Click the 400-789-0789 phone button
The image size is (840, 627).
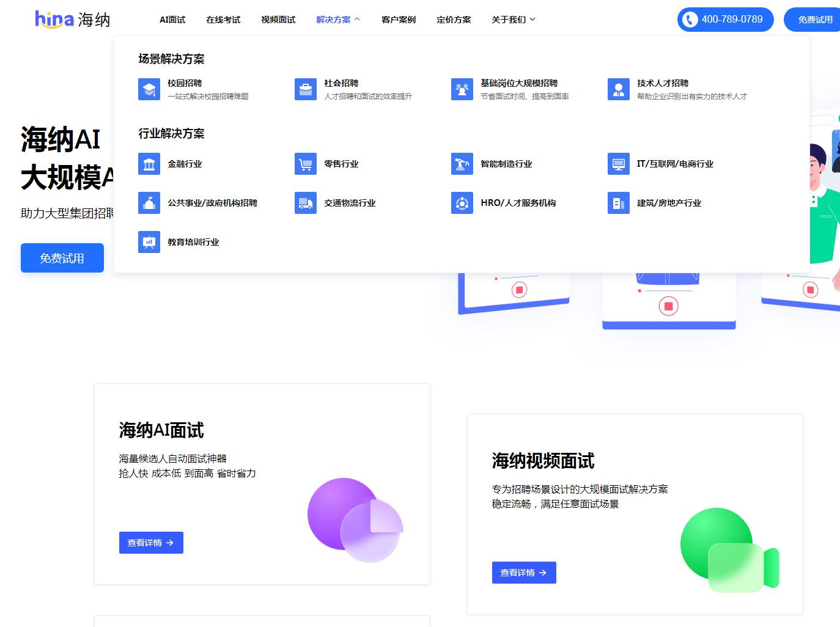tap(726, 20)
